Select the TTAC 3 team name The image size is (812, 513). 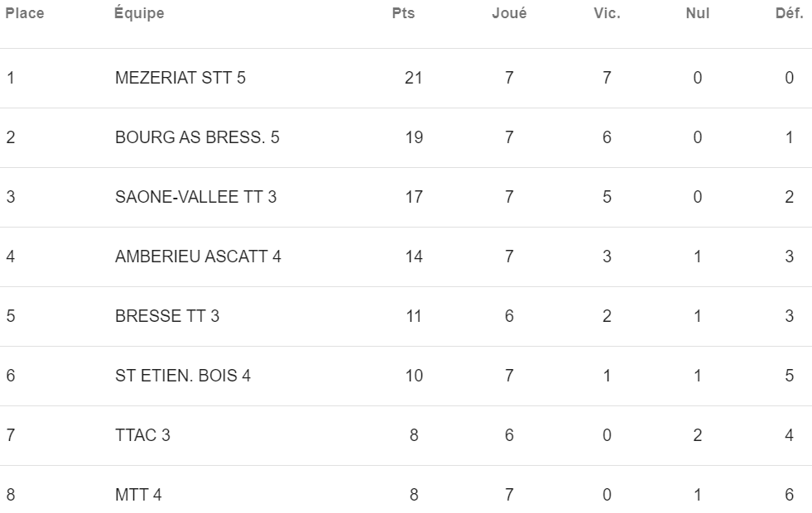142,435
